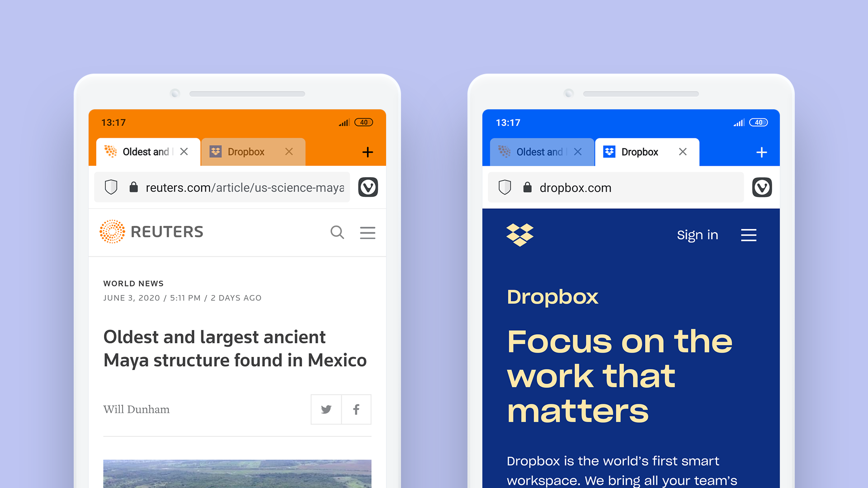868x488 pixels.
Task: Open the Reuters hamburger menu
Action: 368,233
